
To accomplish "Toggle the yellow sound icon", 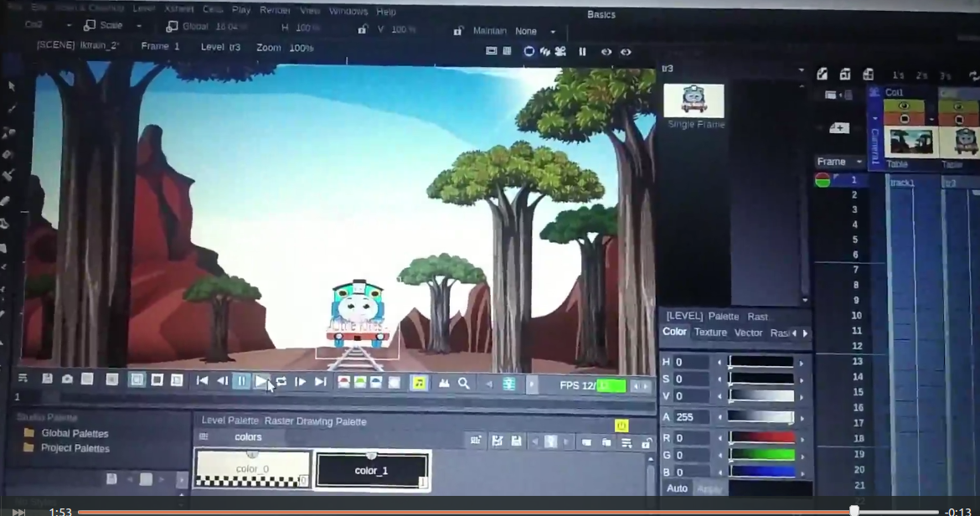I will [419, 383].
